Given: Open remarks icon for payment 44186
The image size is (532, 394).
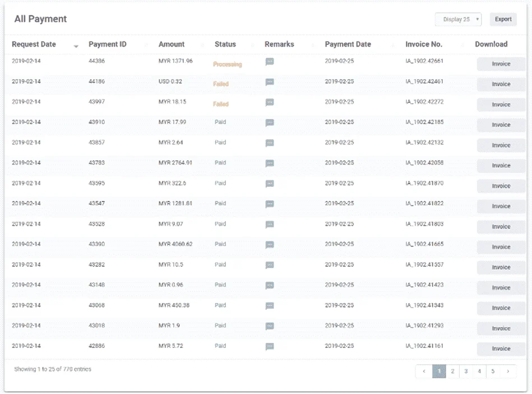Looking at the screenshot, I should click(270, 82).
